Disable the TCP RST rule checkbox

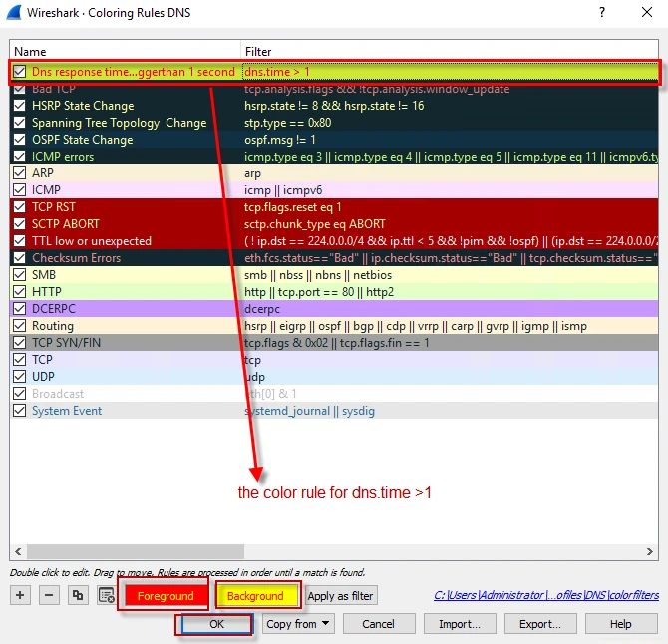[20, 207]
